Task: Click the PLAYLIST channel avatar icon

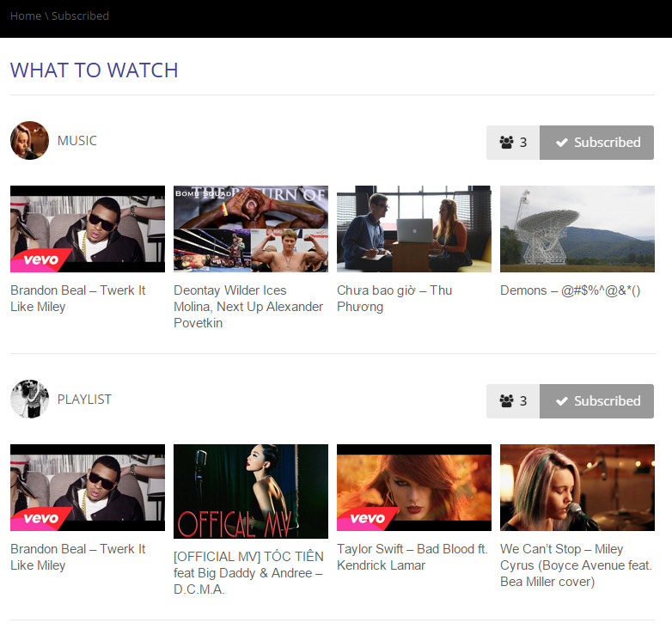Action: [29, 399]
